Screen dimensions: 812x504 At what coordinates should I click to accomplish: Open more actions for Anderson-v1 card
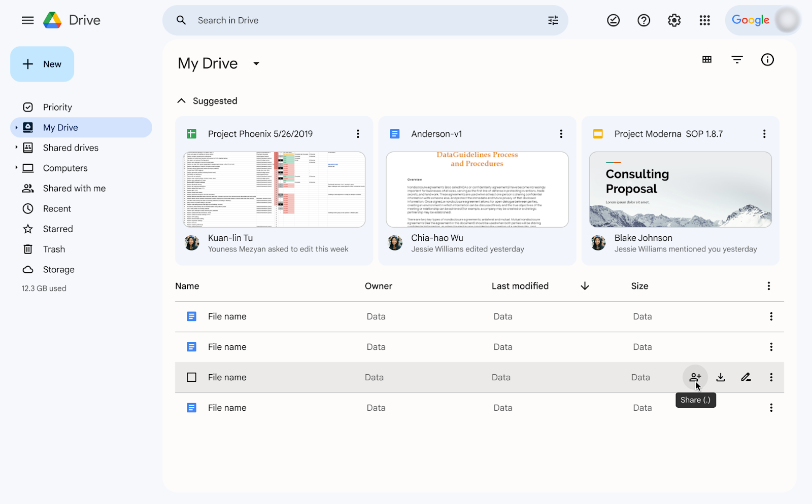pyautogui.click(x=561, y=134)
